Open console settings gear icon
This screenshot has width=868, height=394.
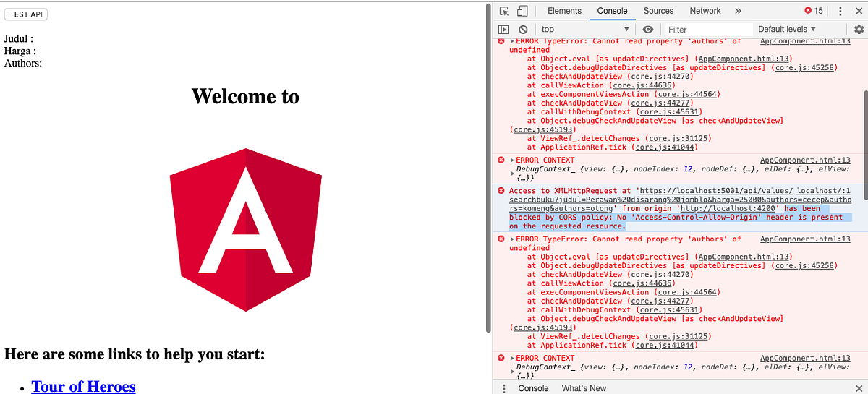859,30
